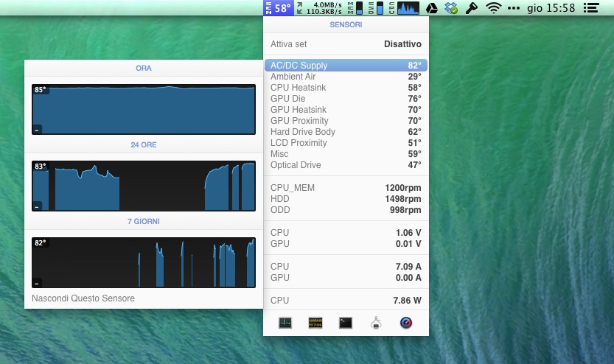
Task: Click the 7 GIORNI temperature graph
Action: 144,262
